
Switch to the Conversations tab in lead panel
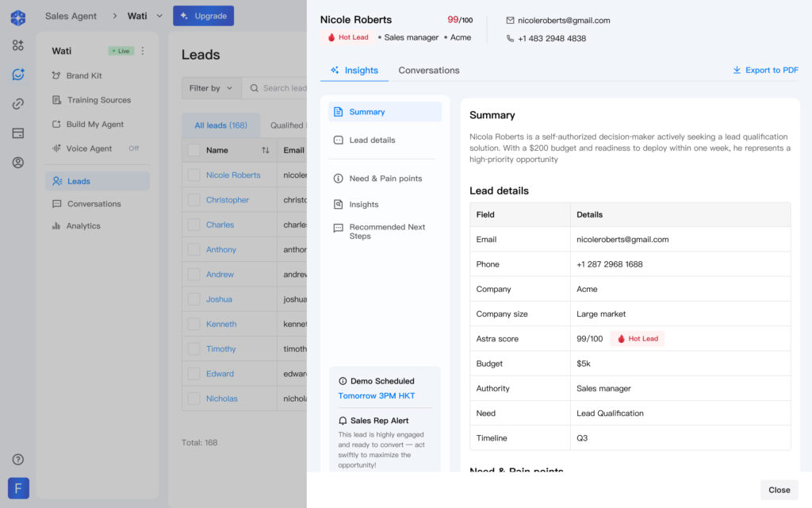[x=428, y=70]
